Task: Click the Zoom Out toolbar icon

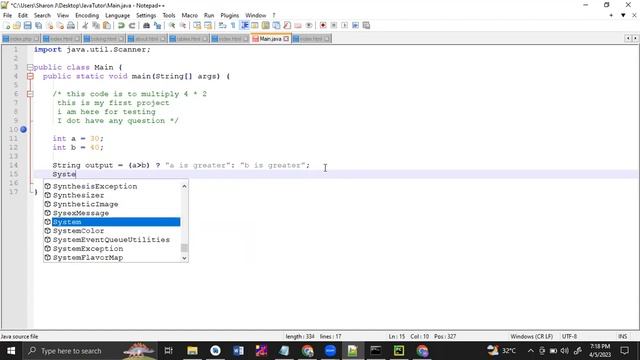Action: pyautogui.click(x=182, y=25)
